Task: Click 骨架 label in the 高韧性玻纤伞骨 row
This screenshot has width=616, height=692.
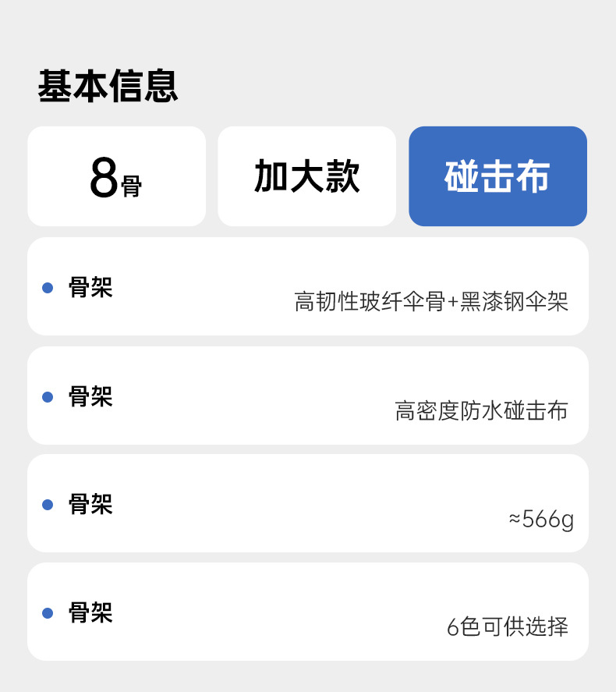Action: pyautogui.click(x=90, y=288)
